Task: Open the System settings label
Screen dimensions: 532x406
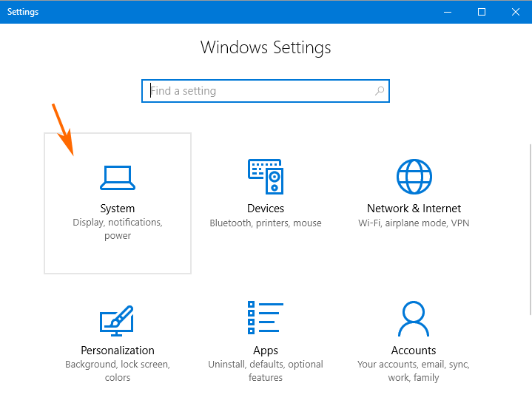Action: coord(118,209)
